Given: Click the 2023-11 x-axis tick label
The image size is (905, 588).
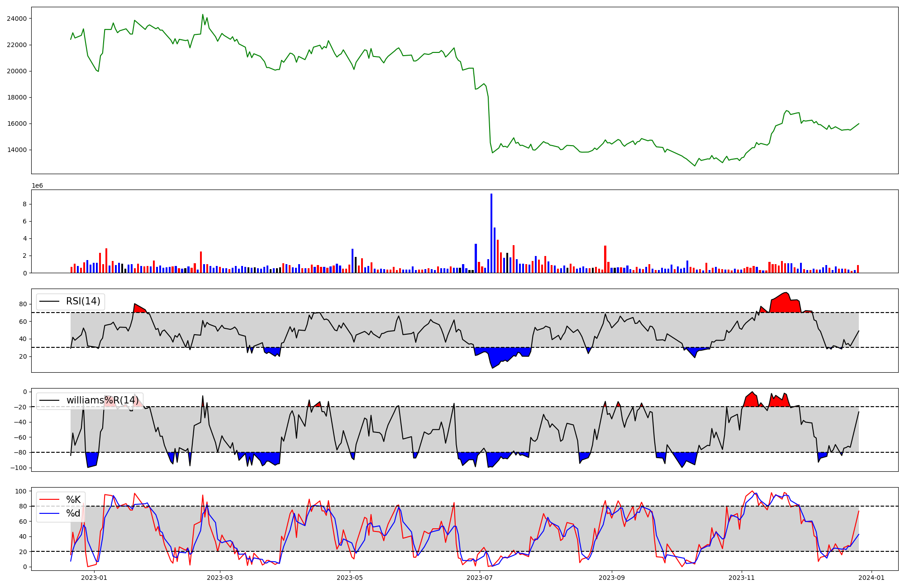Looking at the screenshot, I should tap(742, 578).
